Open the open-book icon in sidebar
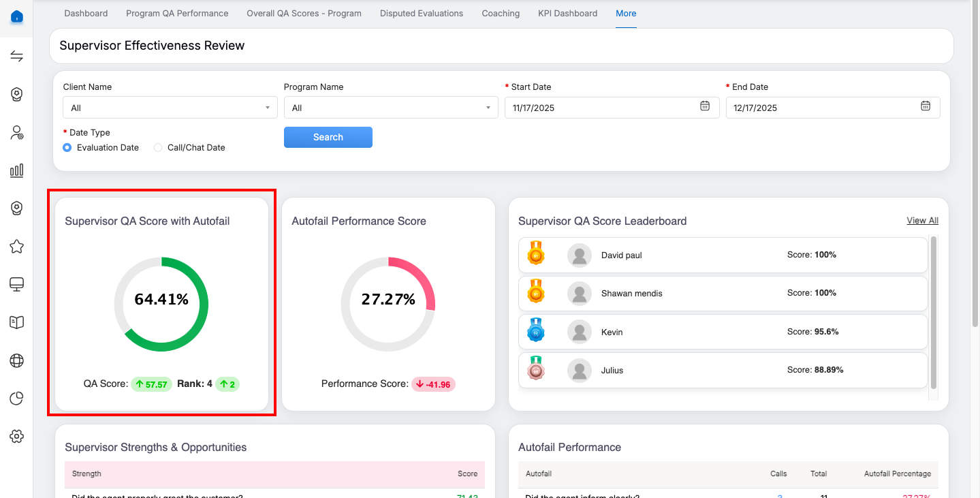 click(x=17, y=322)
